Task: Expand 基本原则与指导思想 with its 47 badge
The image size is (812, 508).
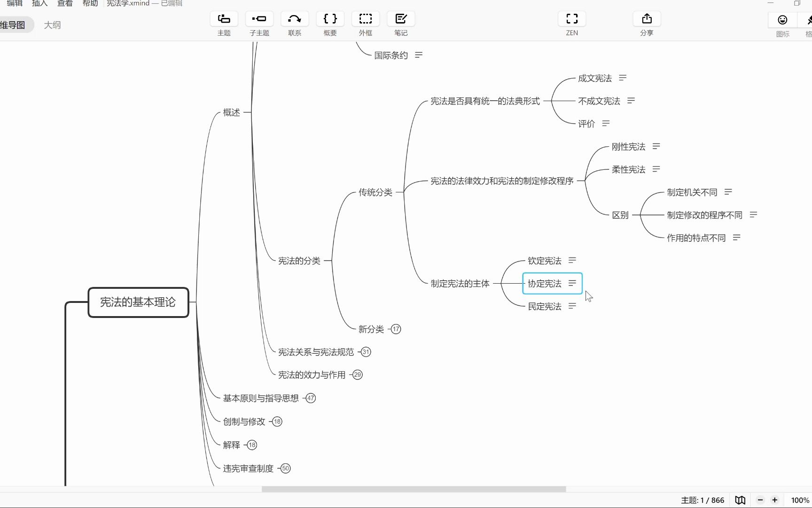Action: (x=311, y=398)
